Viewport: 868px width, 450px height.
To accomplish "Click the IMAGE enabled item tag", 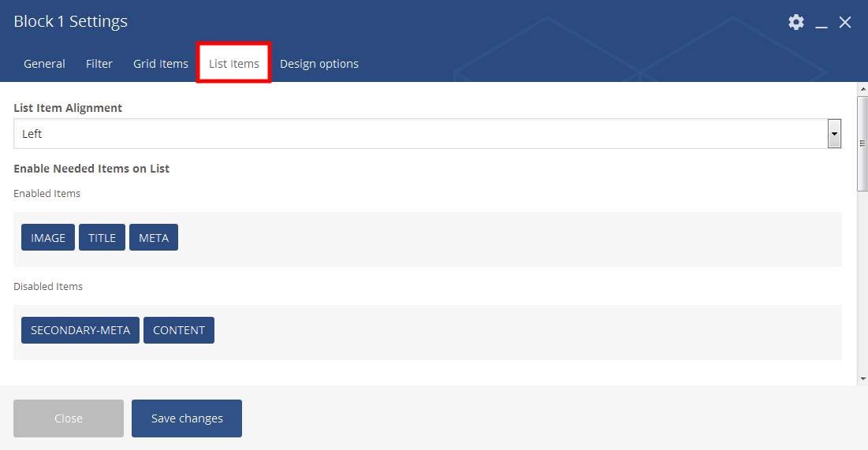I will pyautogui.click(x=48, y=238).
